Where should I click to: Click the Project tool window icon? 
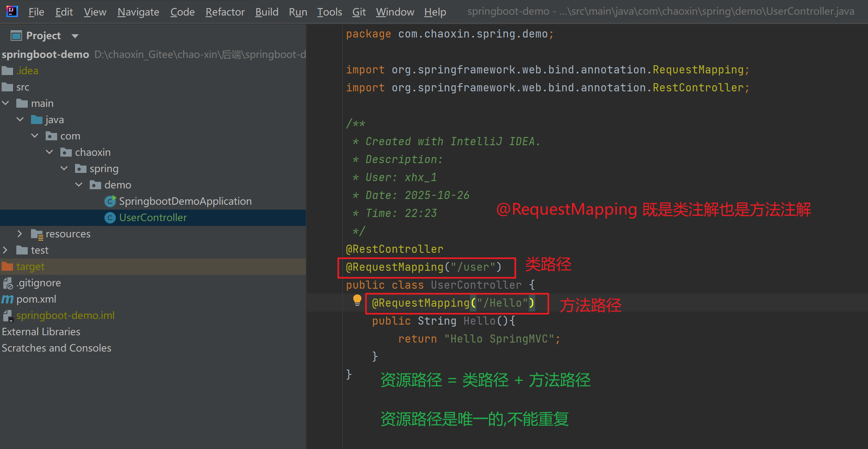point(16,36)
